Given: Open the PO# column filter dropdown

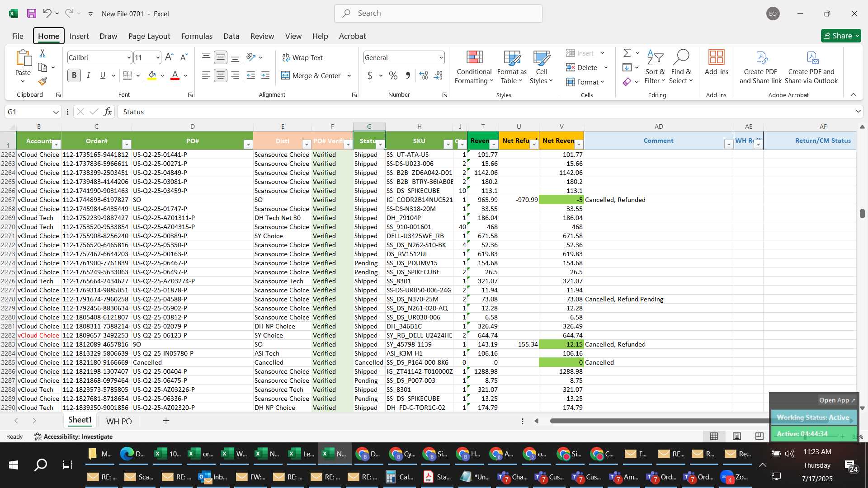Looking at the screenshot, I should tap(248, 145).
